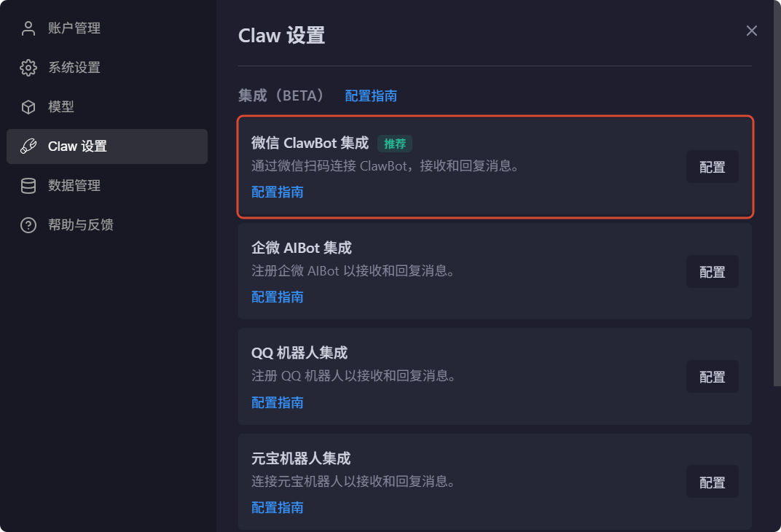Switch to the 数据管理 section
The width and height of the screenshot is (781, 532).
(x=107, y=186)
